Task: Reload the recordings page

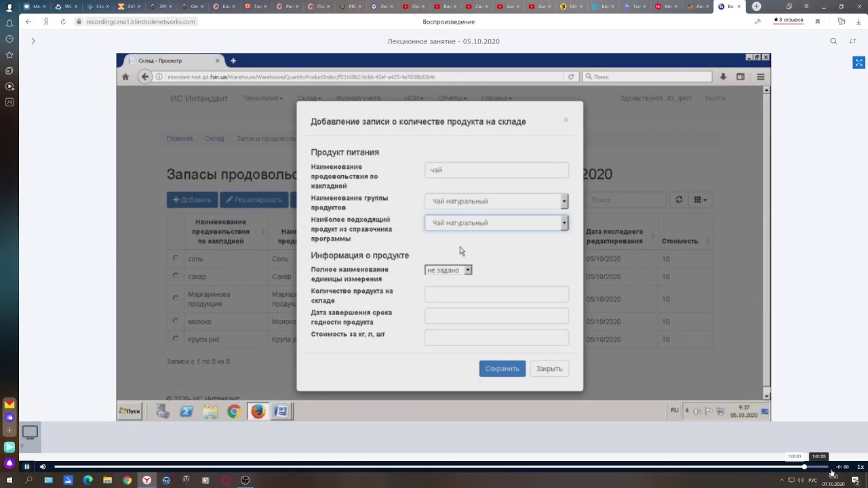Action: [63, 22]
